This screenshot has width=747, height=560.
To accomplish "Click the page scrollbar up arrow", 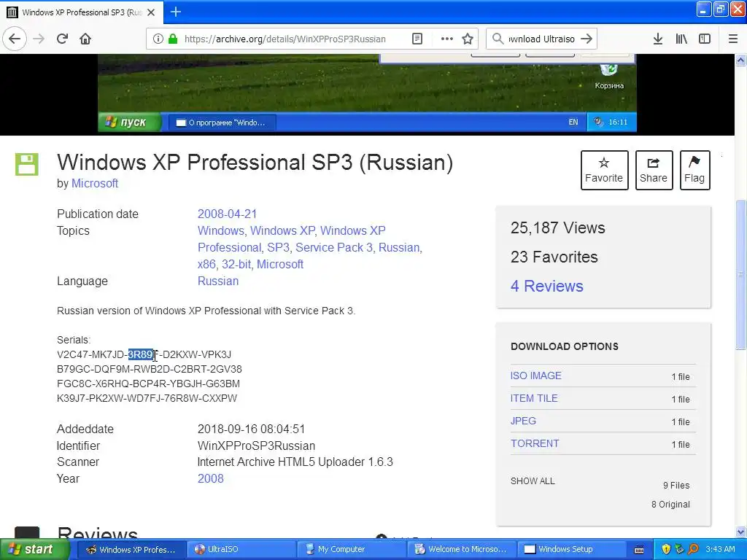I will pyautogui.click(x=741, y=60).
